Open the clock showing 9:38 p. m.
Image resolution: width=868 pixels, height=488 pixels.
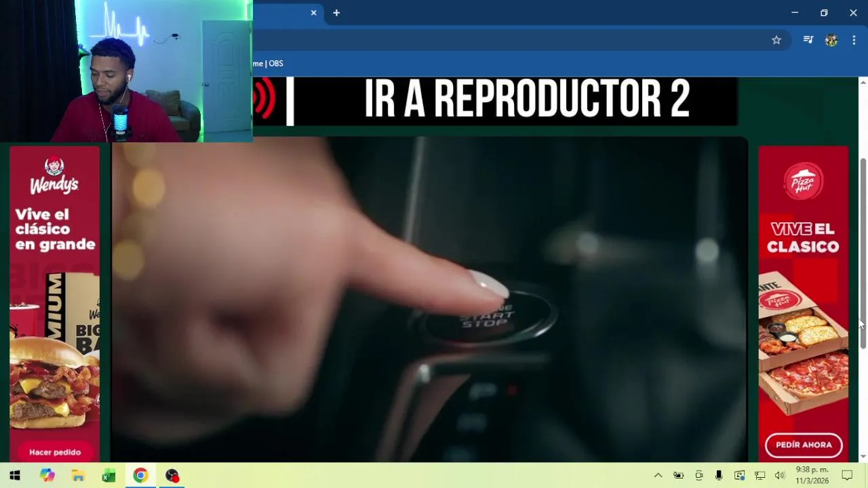812,475
